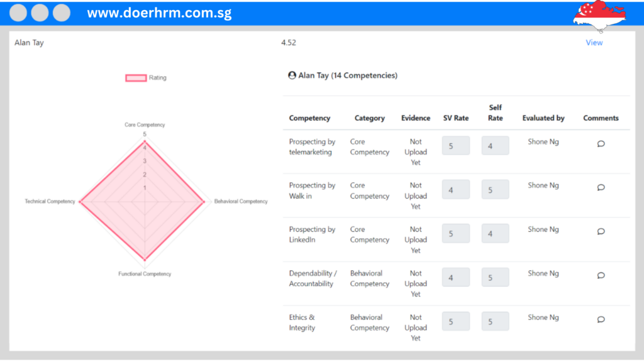Select SV Rate field for Prospecting by telemarketing
The height and width of the screenshot is (362, 644).
pyautogui.click(x=456, y=146)
